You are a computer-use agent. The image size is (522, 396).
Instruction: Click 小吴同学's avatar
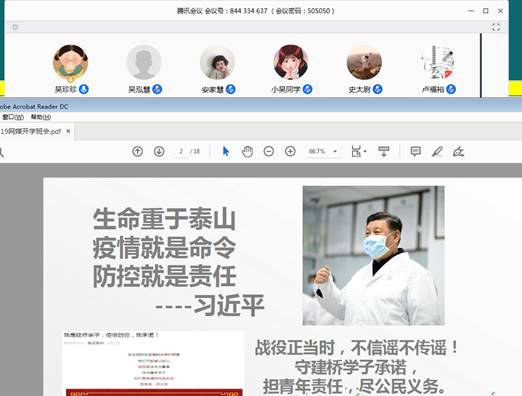click(x=291, y=62)
